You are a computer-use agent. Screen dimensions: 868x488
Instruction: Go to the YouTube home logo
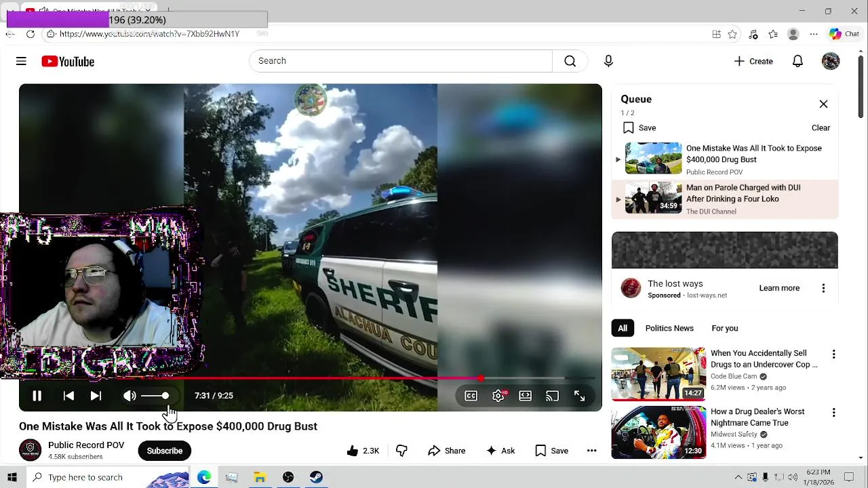68,62
